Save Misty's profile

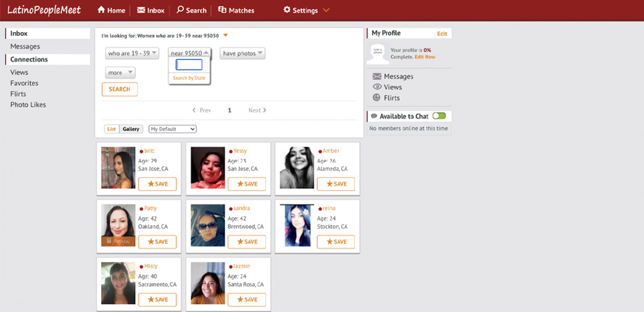(x=157, y=300)
